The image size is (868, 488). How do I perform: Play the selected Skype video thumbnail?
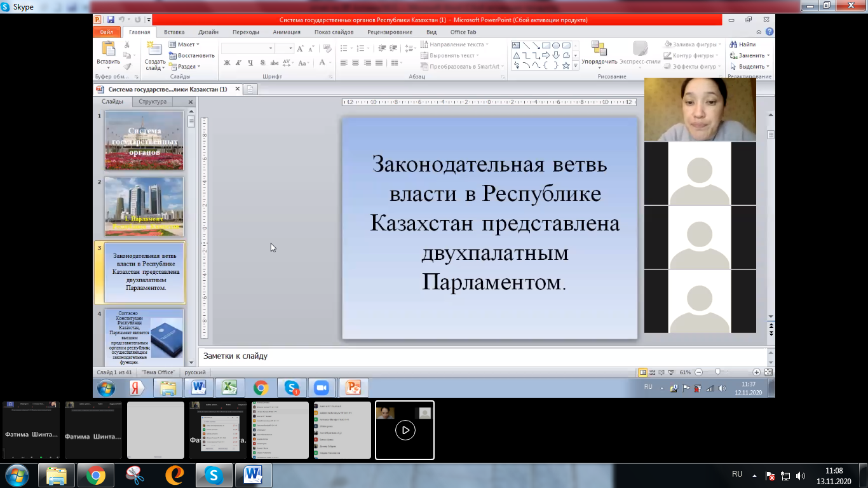[405, 430]
